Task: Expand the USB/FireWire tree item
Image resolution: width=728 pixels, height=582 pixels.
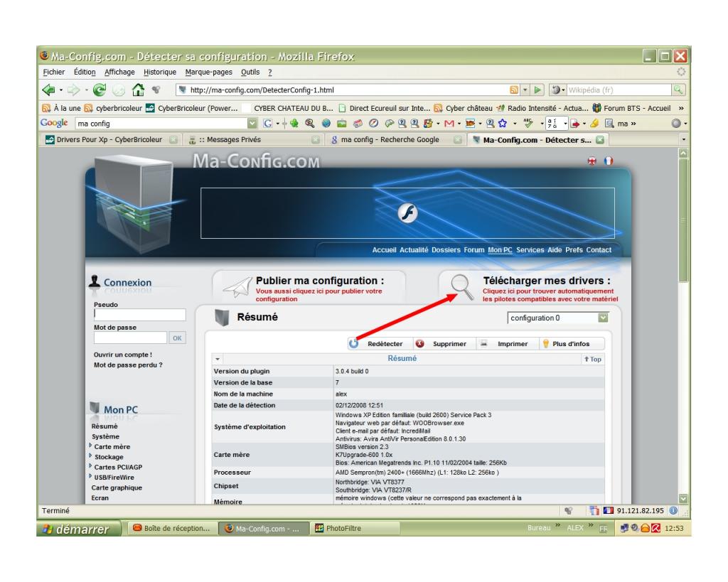Action: [x=90, y=476]
